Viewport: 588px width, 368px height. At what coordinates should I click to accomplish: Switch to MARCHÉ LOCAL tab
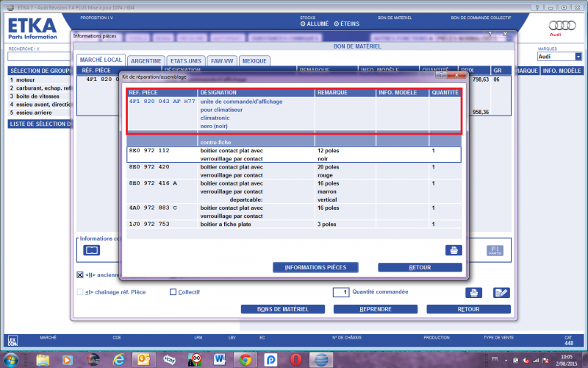coord(101,60)
